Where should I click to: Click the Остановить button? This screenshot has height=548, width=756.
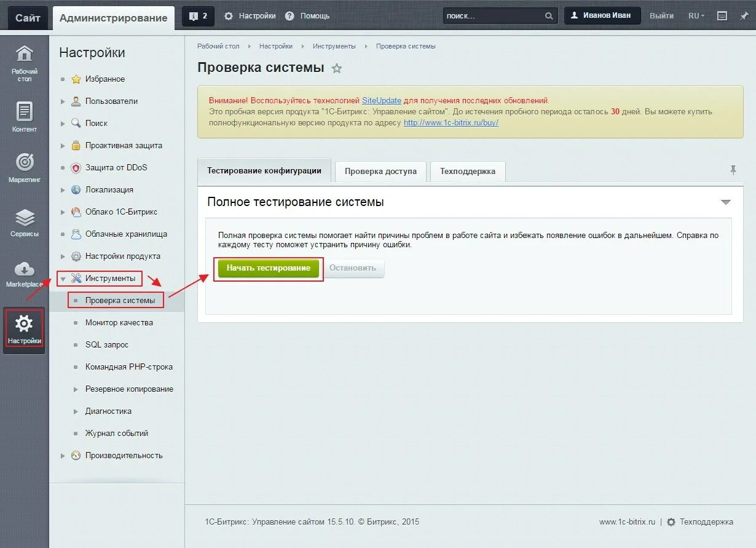(352, 268)
